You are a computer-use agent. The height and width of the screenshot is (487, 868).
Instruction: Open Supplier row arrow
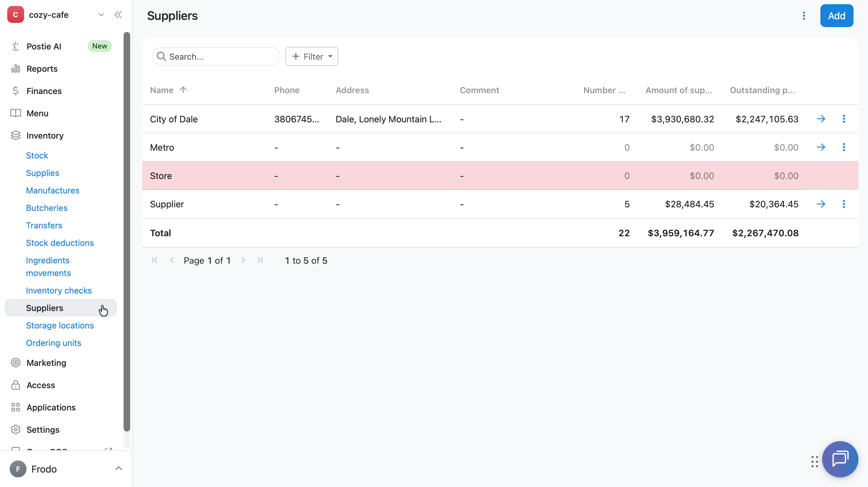(821, 204)
